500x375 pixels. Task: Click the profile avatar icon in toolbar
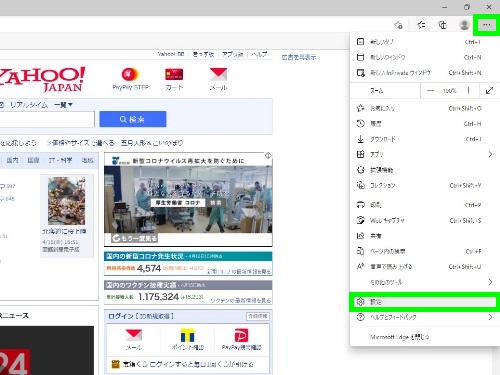coord(464,25)
